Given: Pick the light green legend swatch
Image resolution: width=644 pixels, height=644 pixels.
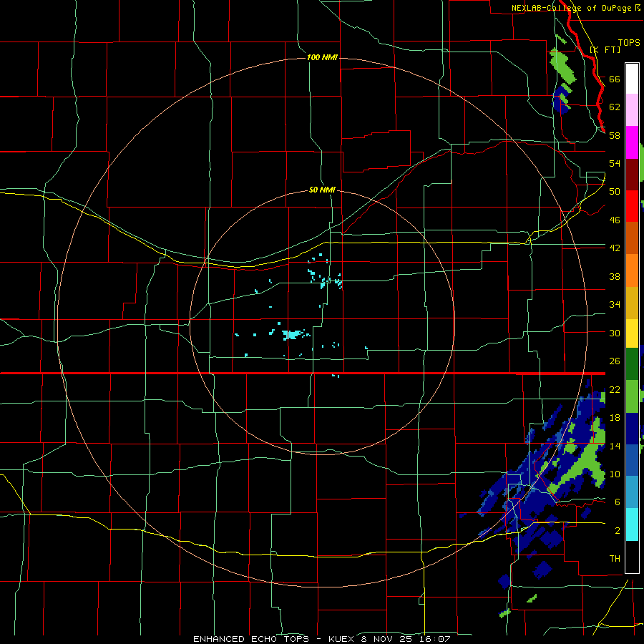Looking at the screenshot, I should coord(632,396).
